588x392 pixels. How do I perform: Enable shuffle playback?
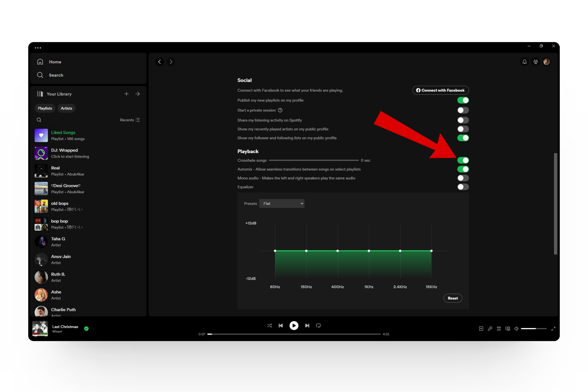(269, 326)
